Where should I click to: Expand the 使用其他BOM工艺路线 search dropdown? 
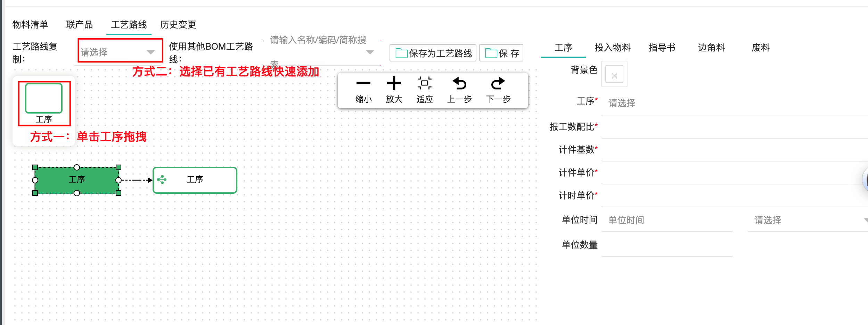pos(370,52)
